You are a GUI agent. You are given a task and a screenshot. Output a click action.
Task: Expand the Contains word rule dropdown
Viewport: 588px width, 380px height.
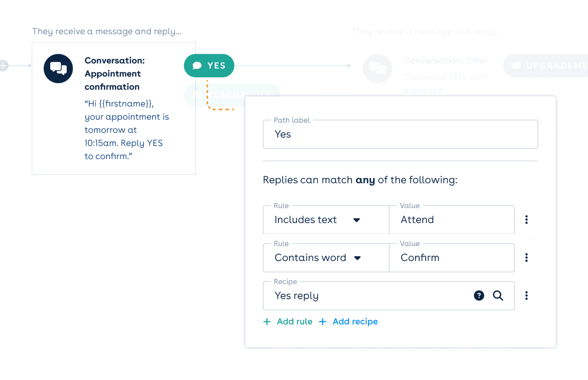357,258
